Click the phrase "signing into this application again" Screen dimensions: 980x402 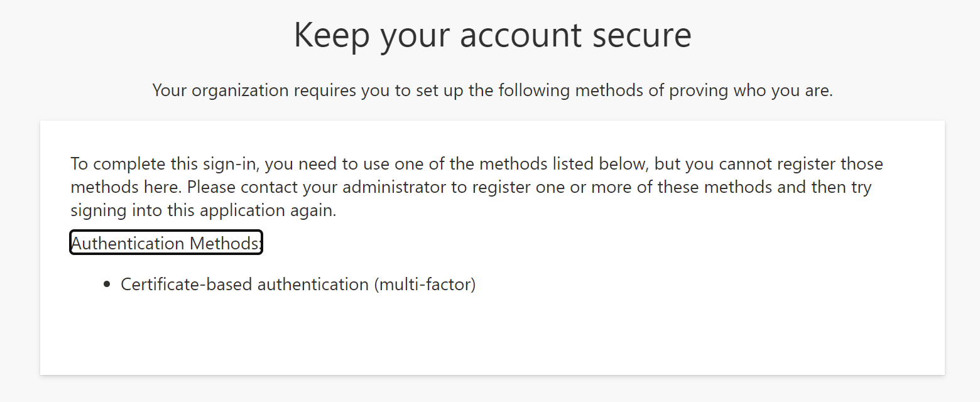click(204, 210)
